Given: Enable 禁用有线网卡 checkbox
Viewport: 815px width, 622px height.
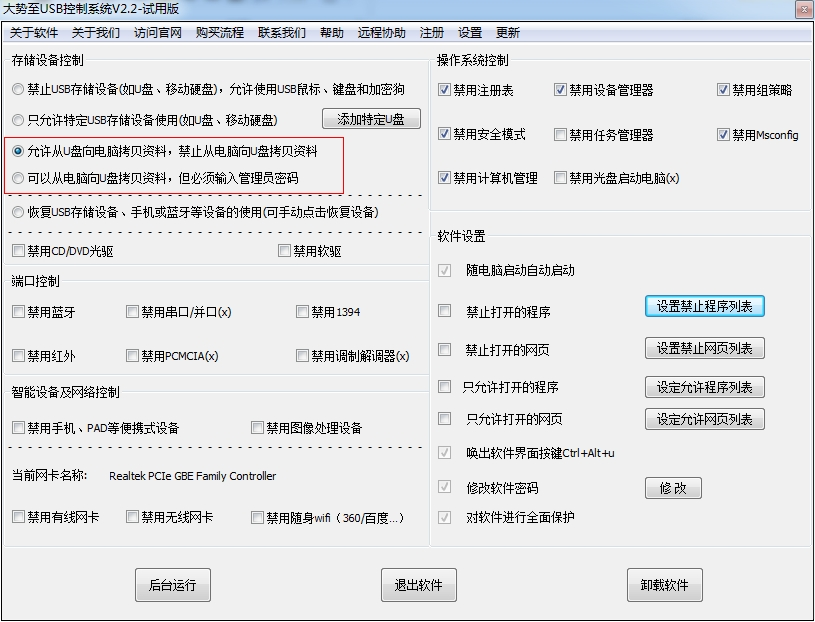Looking at the screenshot, I should [19, 517].
